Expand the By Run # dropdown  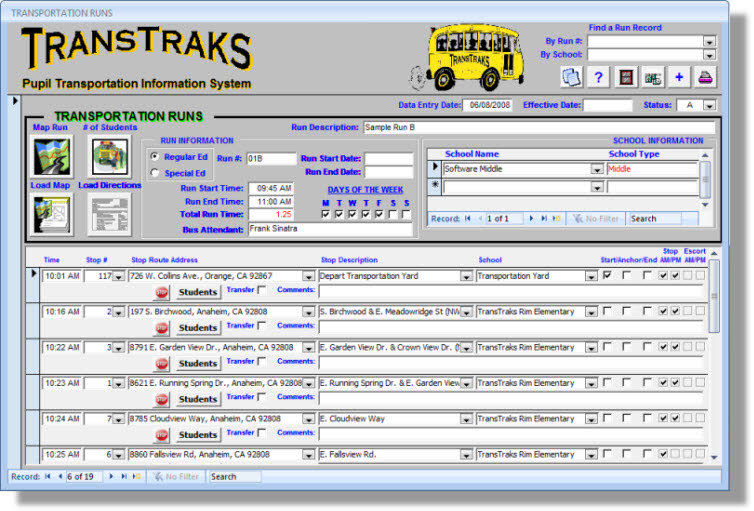(709, 42)
